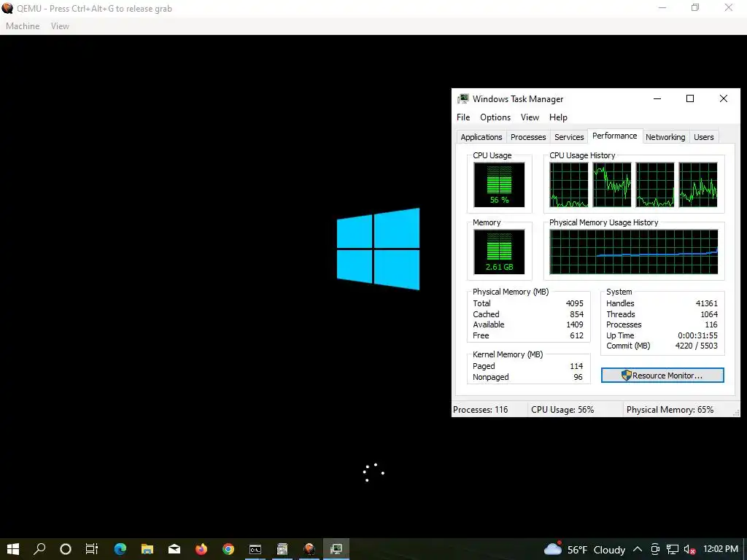Screen dimensions: 747x560
Task: Launch Google Chrome from taskbar
Action: click(x=228, y=549)
